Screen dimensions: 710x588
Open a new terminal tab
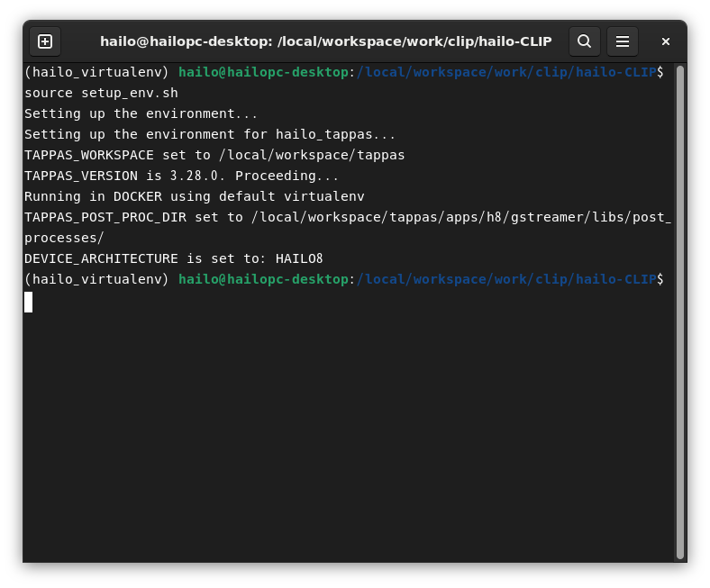(x=45, y=41)
